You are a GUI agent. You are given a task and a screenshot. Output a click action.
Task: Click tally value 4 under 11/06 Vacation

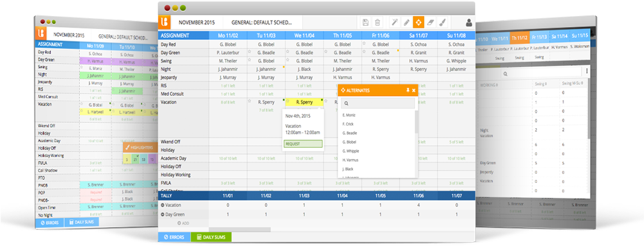pyautogui.click(x=418, y=205)
